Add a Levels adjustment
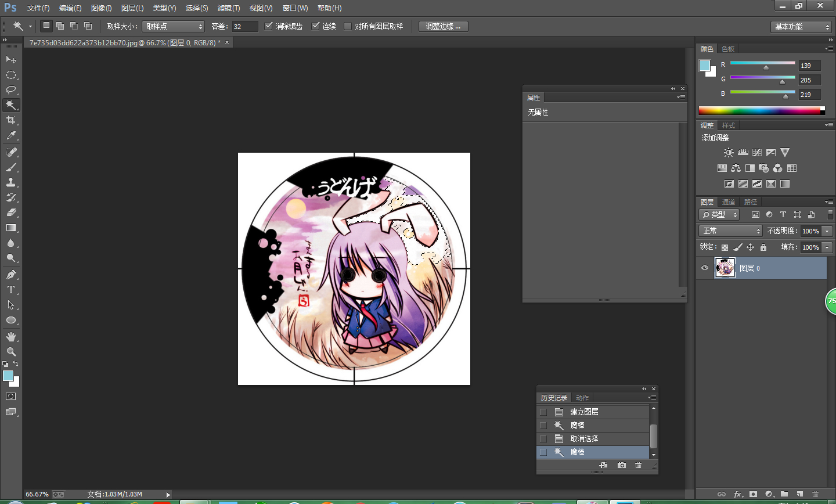Viewport: 836px width, 504px height. [743, 153]
